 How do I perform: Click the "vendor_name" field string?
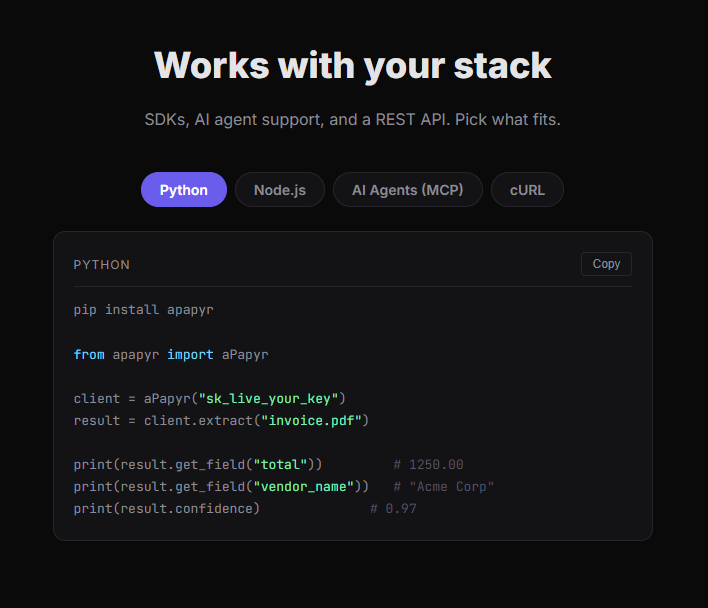pyautogui.click(x=303, y=487)
